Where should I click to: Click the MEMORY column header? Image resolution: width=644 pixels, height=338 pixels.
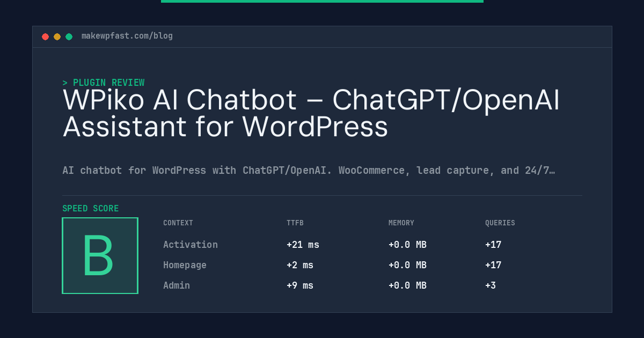pyautogui.click(x=401, y=223)
